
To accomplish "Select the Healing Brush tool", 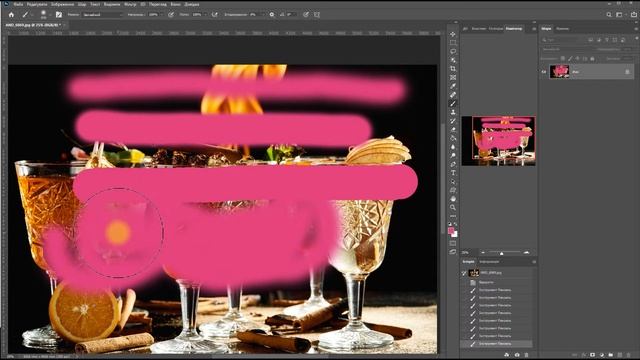I will pos(453,95).
